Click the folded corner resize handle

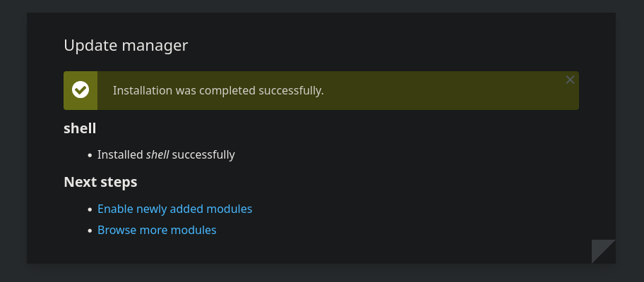click(603, 252)
